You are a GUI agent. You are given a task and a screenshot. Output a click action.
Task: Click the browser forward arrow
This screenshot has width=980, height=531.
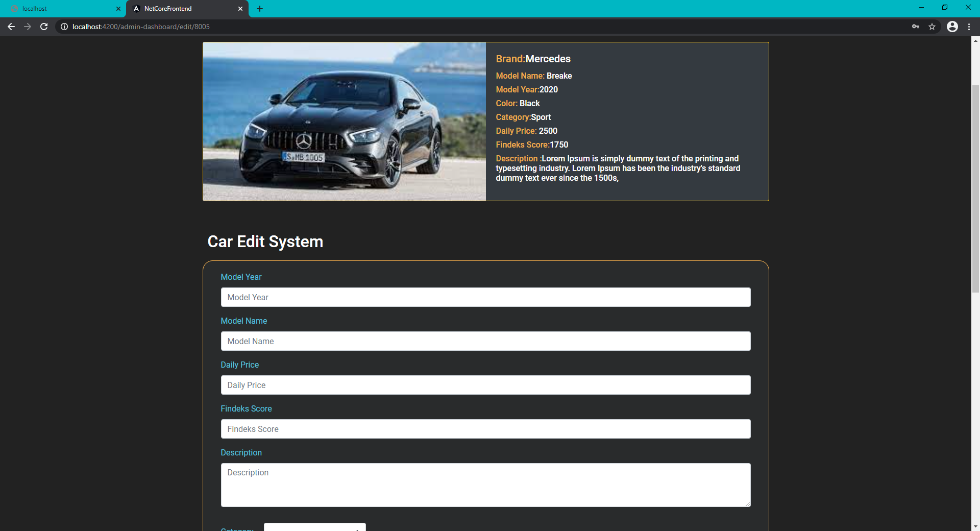coord(28,27)
